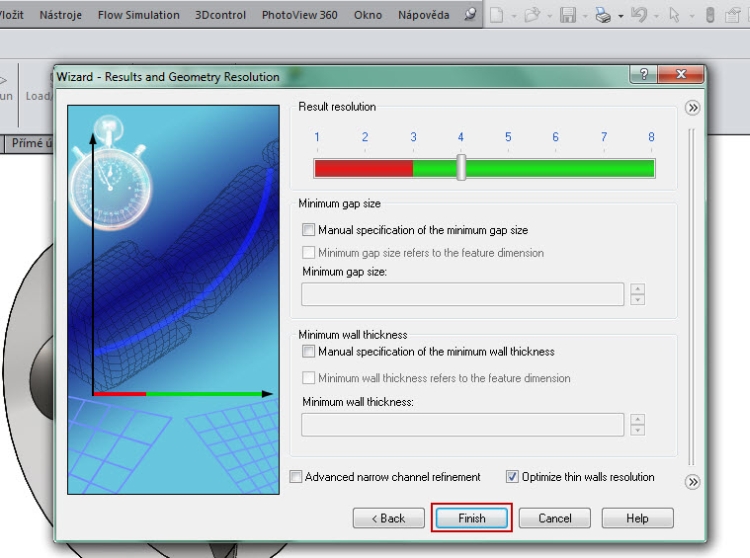The image size is (750, 558).
Task: Increase Minimum wall thickness with up stepper arrow
Action: pos(638,419)
